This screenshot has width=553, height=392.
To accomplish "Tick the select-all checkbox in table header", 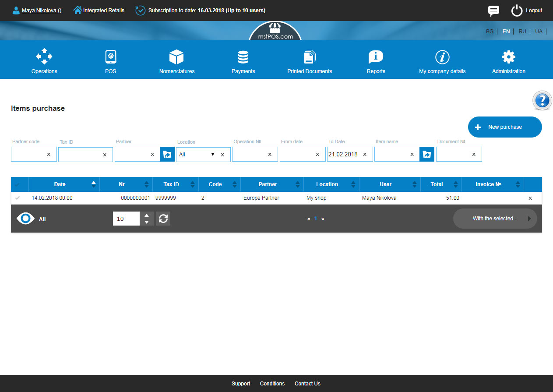I will pyautogui.click(x=18, y=184).
